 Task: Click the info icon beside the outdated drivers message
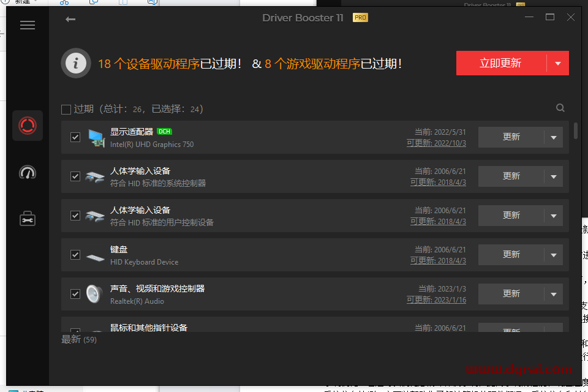[x=76, y=63]
